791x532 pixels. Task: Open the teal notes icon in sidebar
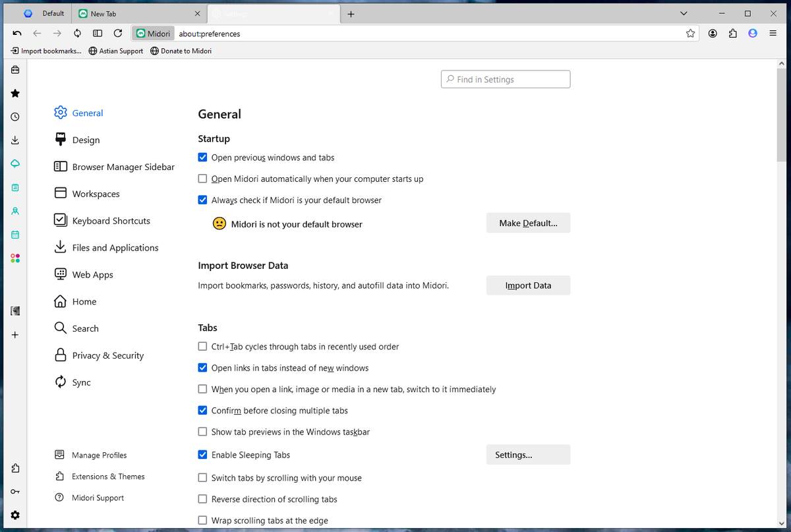coord(15,187)
